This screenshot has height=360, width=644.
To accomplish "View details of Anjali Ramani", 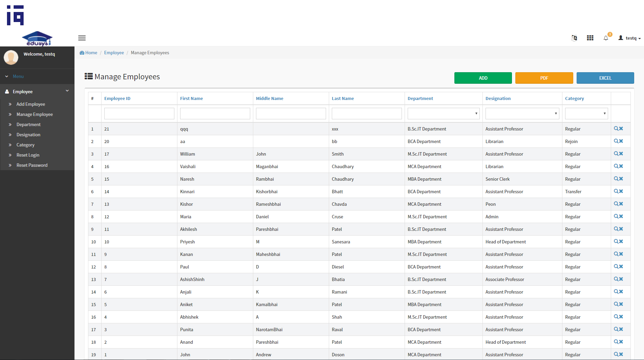I will click(x=616, y=292).
